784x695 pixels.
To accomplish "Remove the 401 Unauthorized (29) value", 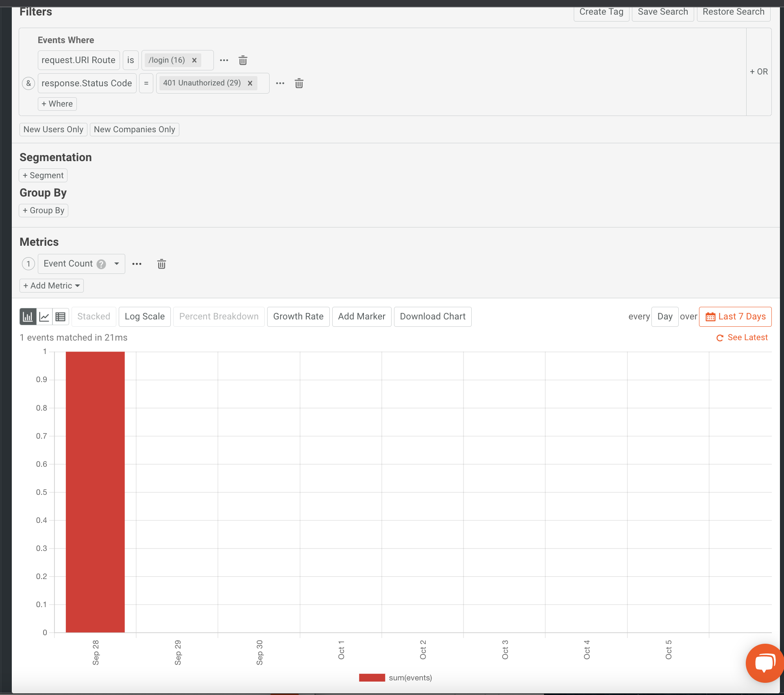I will click(x=250, y=83).
